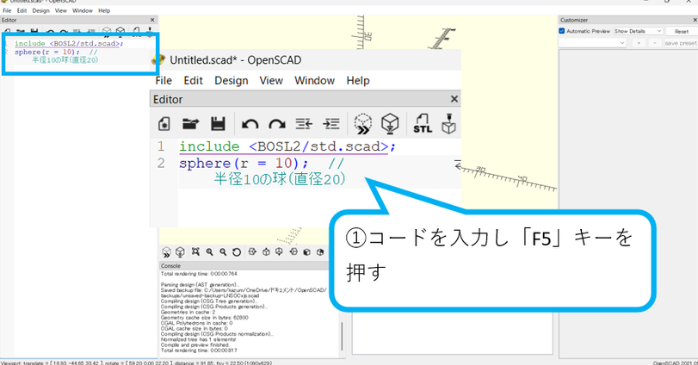Close the Customizer panel
This screenshot has height=365, width=698.
click(694, 20)
